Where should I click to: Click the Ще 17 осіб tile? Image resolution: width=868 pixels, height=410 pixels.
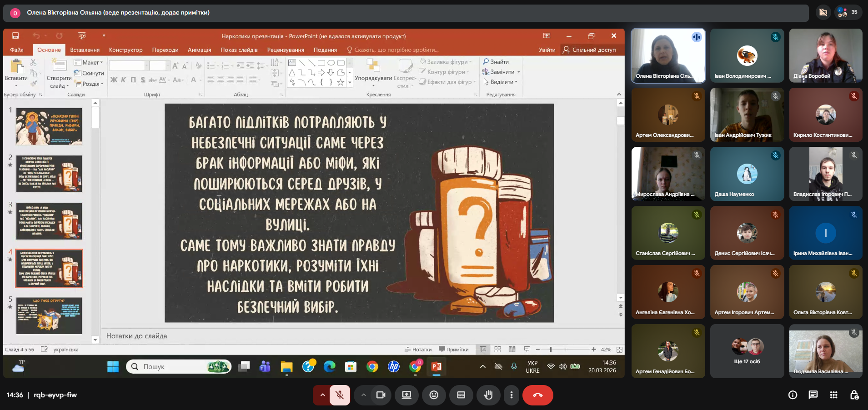coord(747,351)
